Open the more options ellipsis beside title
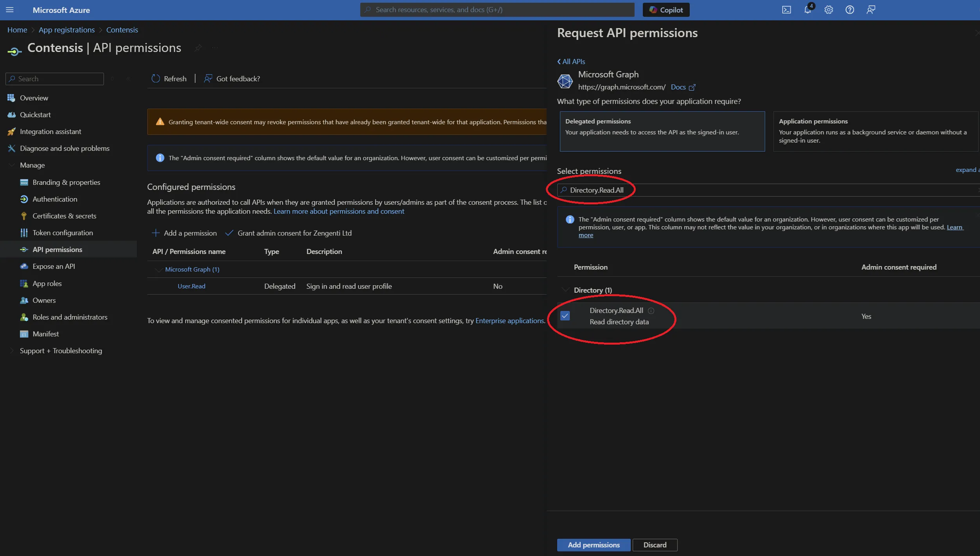The image size is (980, 556). 215,48
